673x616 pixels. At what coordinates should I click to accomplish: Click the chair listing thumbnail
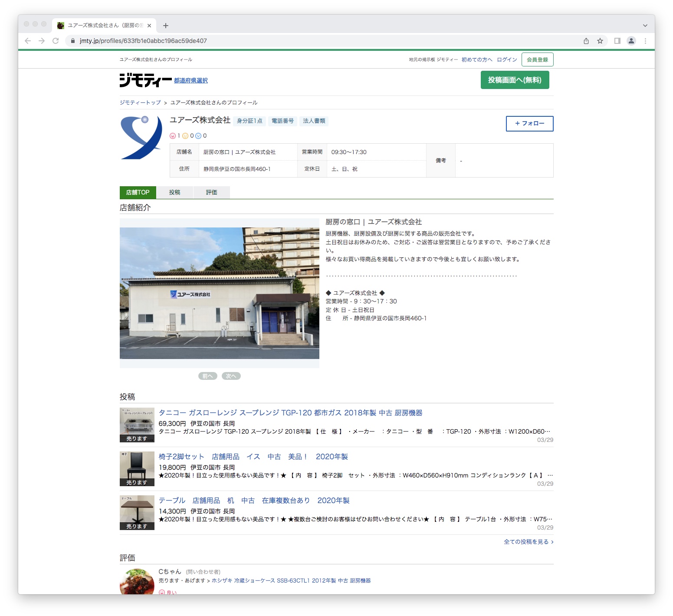click(x=137, y=469)
